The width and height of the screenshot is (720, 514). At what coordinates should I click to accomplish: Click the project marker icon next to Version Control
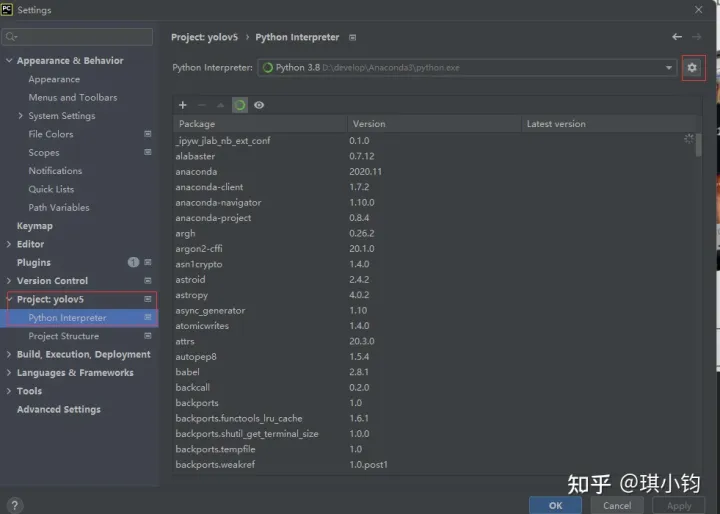point(148,281)
